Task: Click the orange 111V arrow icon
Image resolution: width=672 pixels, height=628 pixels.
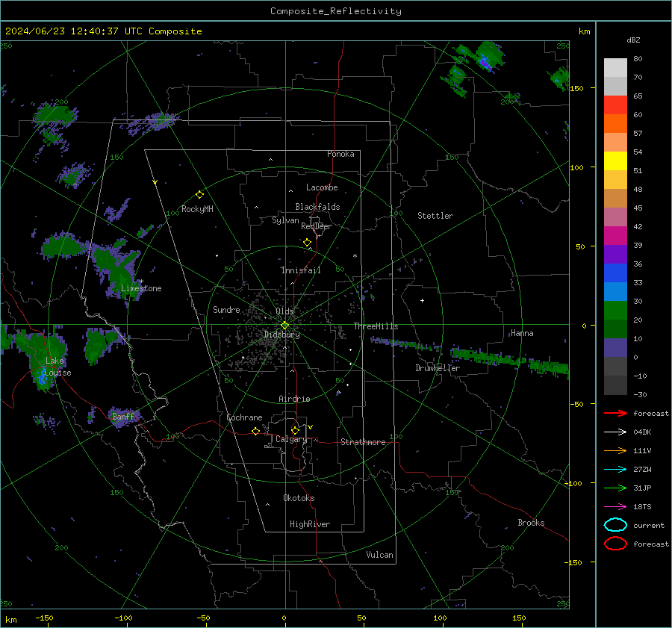Action: tap(615, 450)
